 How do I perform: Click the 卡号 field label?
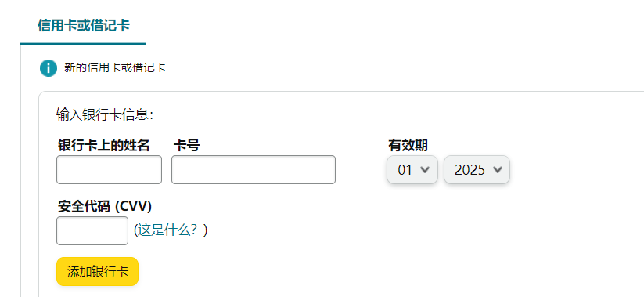click(186, 145)
